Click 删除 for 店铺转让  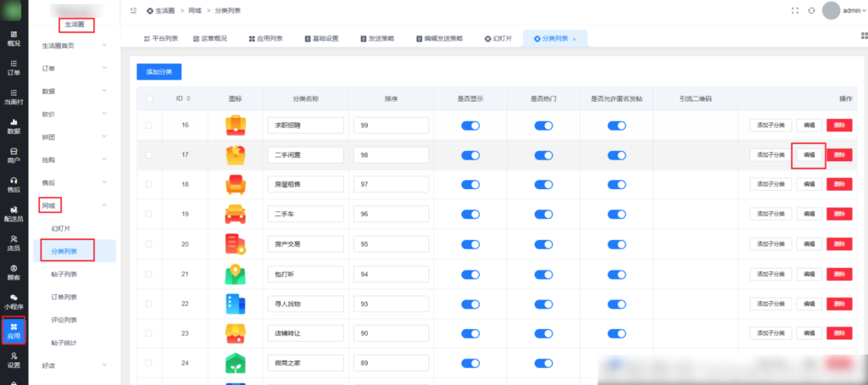839,333
